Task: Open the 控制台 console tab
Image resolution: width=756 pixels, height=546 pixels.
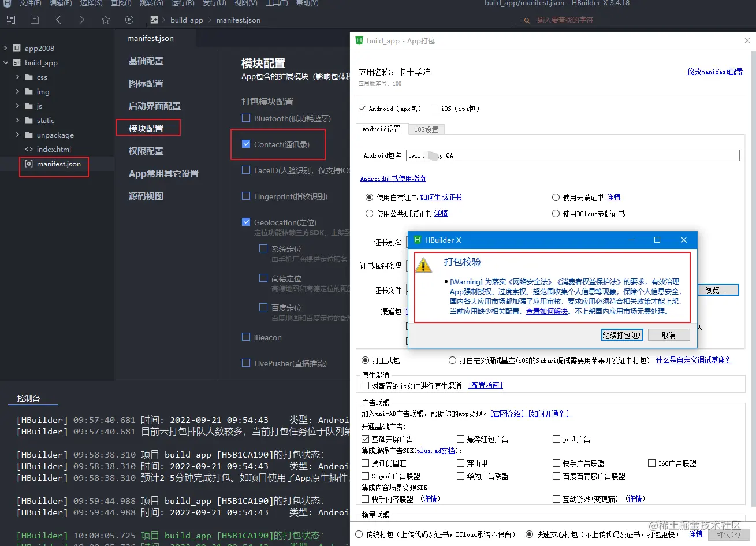Action: coord(28,398)
